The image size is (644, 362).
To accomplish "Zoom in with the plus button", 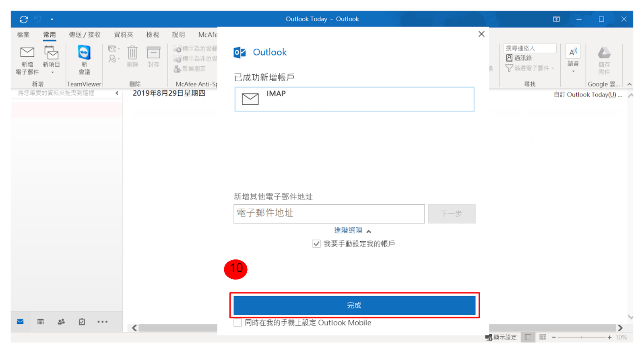I will [x=609, y=337].
